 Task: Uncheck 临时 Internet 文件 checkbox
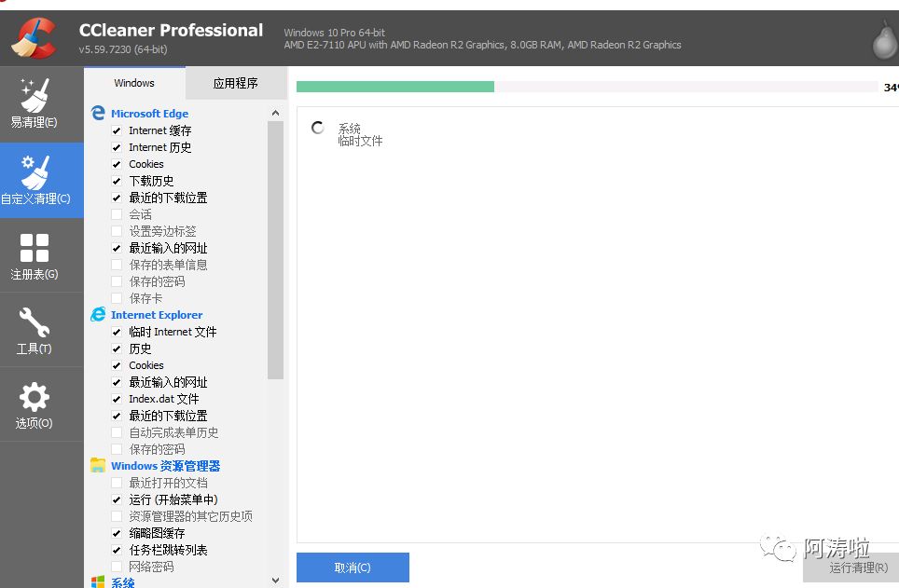click(x=117, y=332)
